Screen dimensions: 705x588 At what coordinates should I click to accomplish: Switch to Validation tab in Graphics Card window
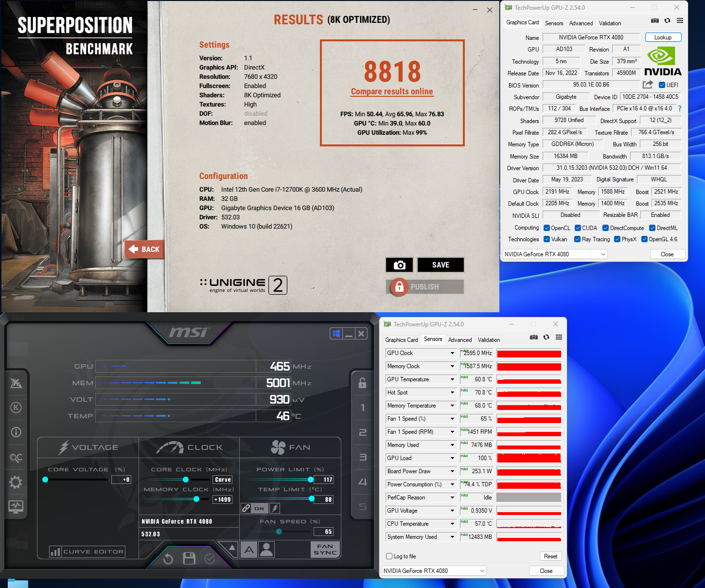point(610,23)
